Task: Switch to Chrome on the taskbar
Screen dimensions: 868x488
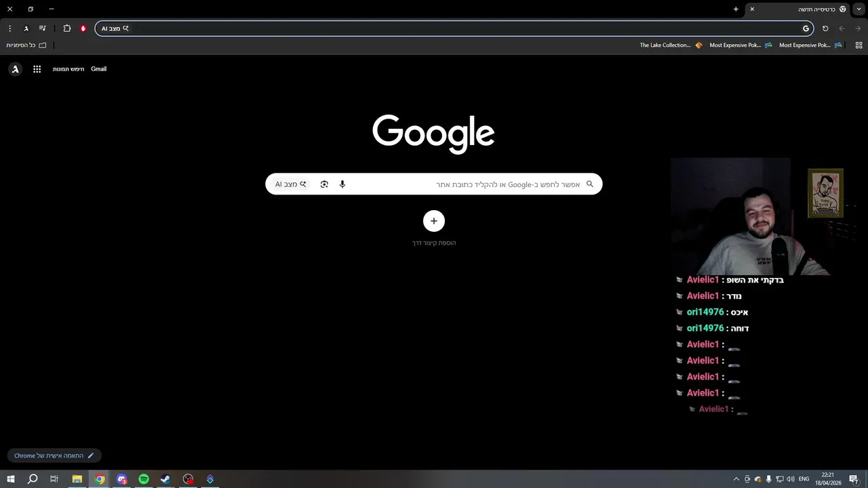Action: tap(100, 479)
